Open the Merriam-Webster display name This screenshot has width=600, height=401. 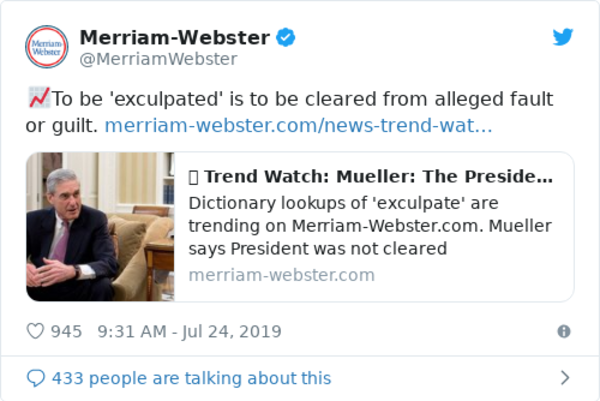(174, 37)
